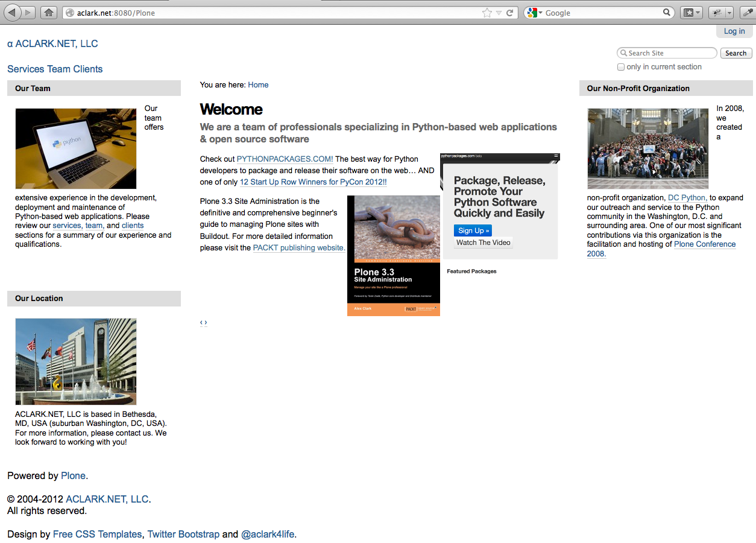Click the laptop photo in Our Team
The image size is (756, 543).
tap(76, 148)
